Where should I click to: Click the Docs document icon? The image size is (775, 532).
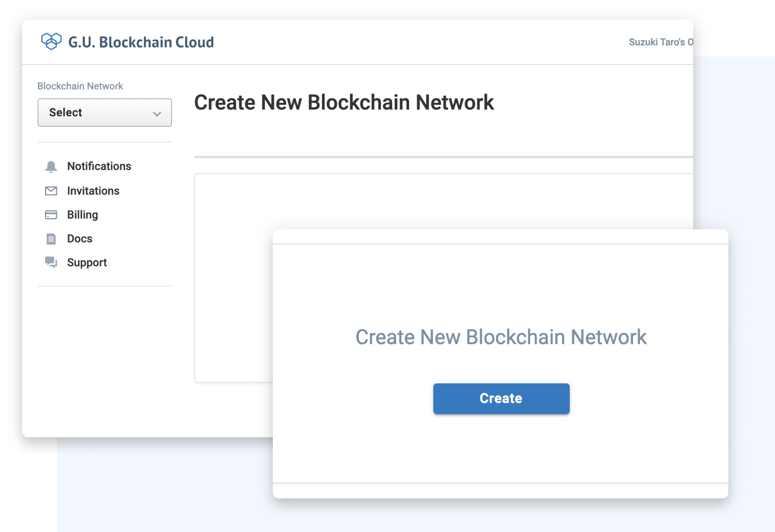pos(51,239)
